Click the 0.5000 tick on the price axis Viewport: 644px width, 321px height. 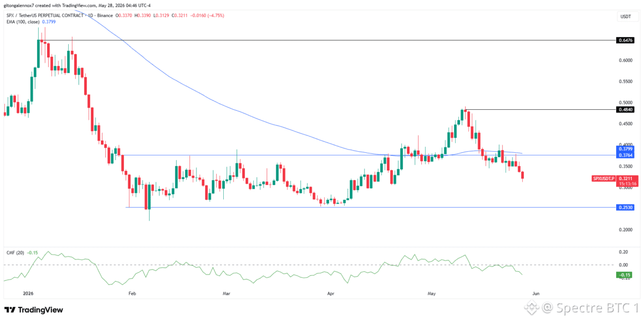click(x=625, y=102)
